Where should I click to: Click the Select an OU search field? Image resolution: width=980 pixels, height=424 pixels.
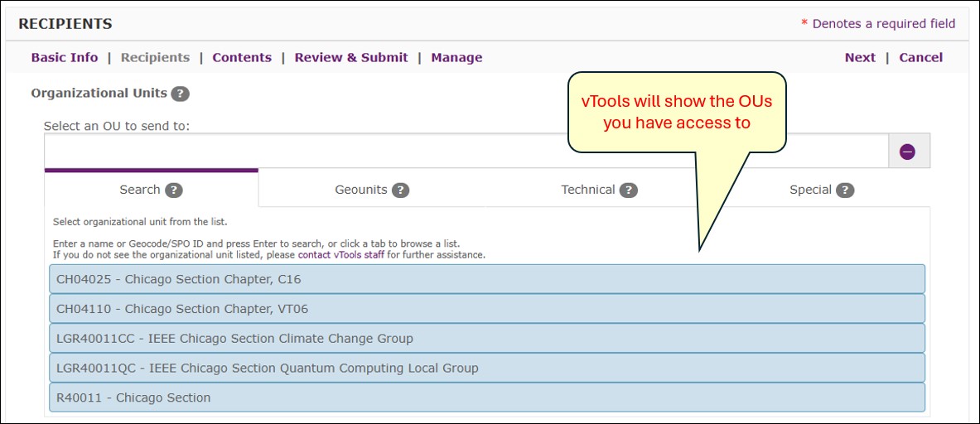pyautogui.click(x=466, y=151)
